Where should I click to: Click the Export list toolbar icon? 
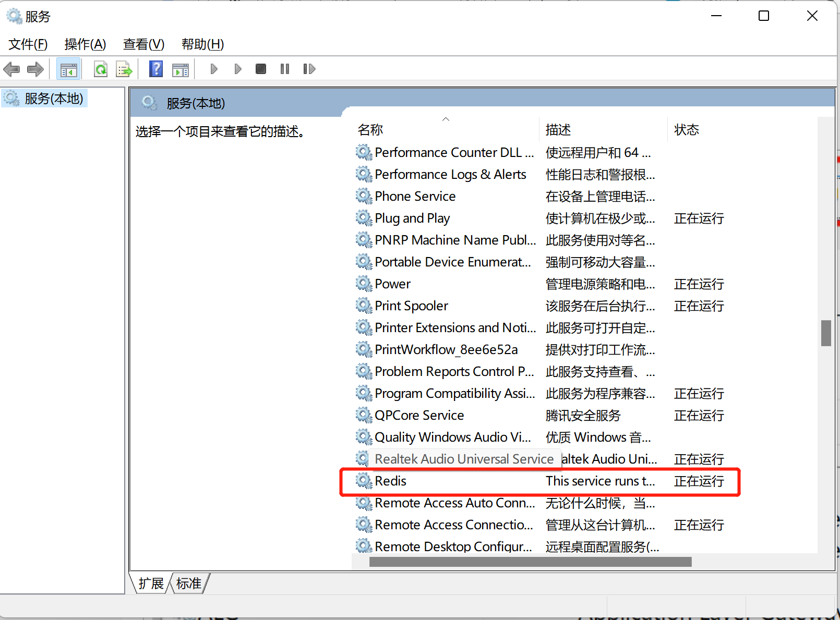(124, 69)
